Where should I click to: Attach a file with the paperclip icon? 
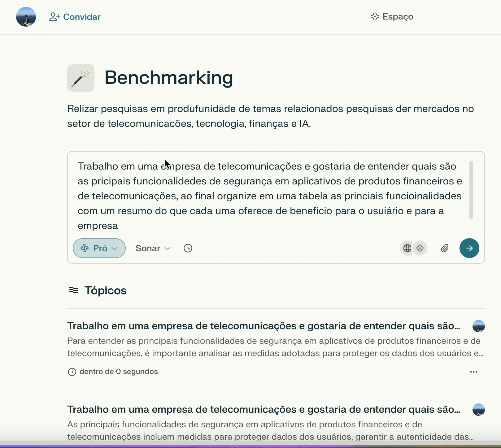tap(445, 248)
